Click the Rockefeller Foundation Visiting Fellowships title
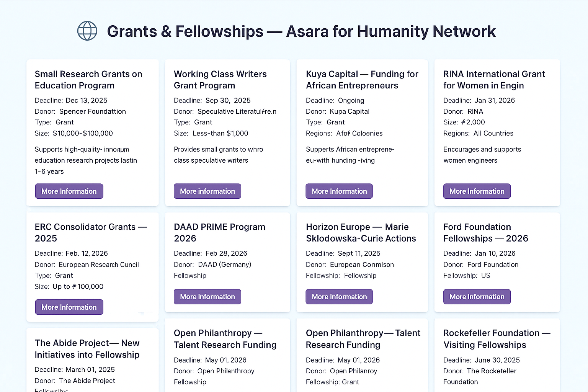Screen dimensions: 588x392 pos(497,339)
